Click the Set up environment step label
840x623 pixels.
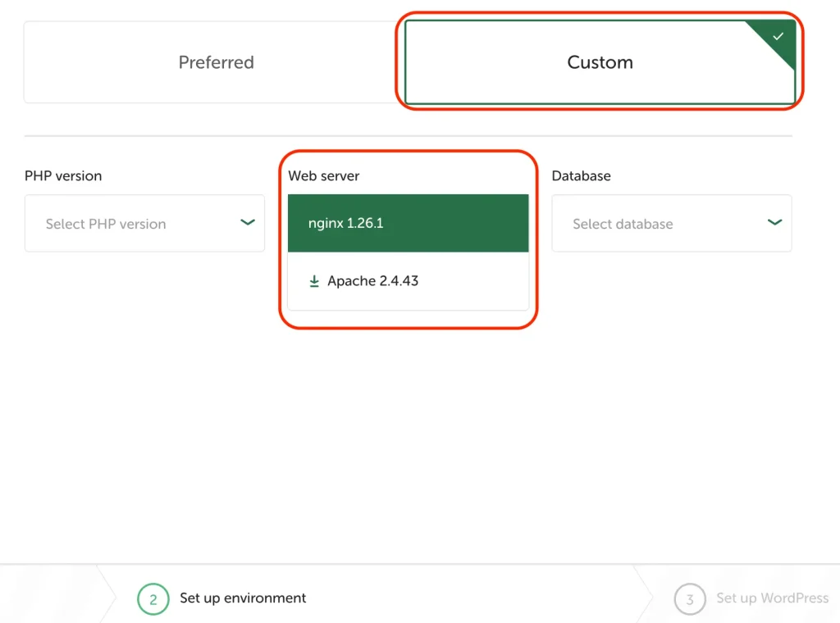(243, 598)
